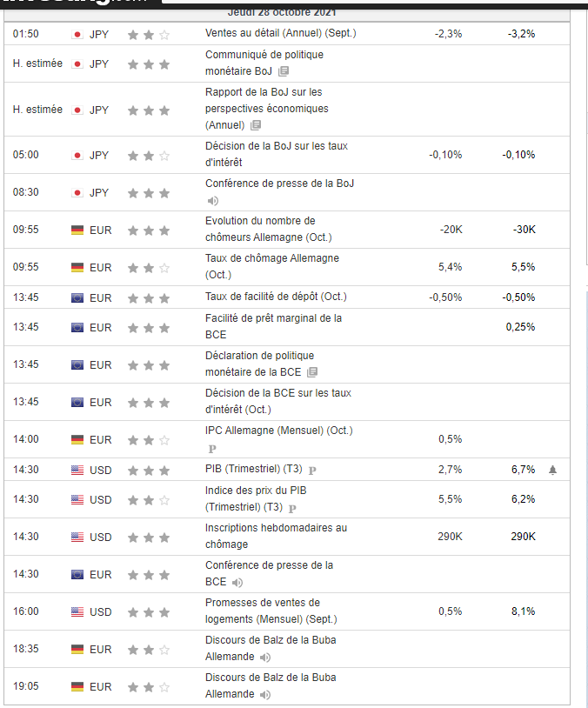This screenshot has width=588, height=708.
Task: Click speaker icon for BoJ press conference
Action: [x=213, y=201]
